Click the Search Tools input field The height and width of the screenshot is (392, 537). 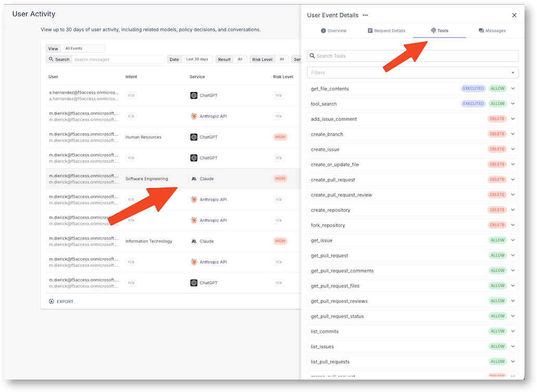[x=413, y=56]
